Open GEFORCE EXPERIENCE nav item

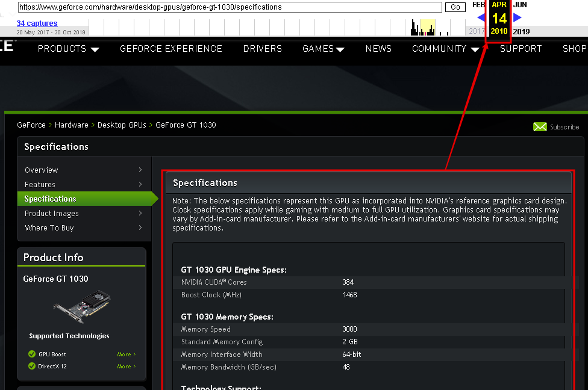coord(171,49)
